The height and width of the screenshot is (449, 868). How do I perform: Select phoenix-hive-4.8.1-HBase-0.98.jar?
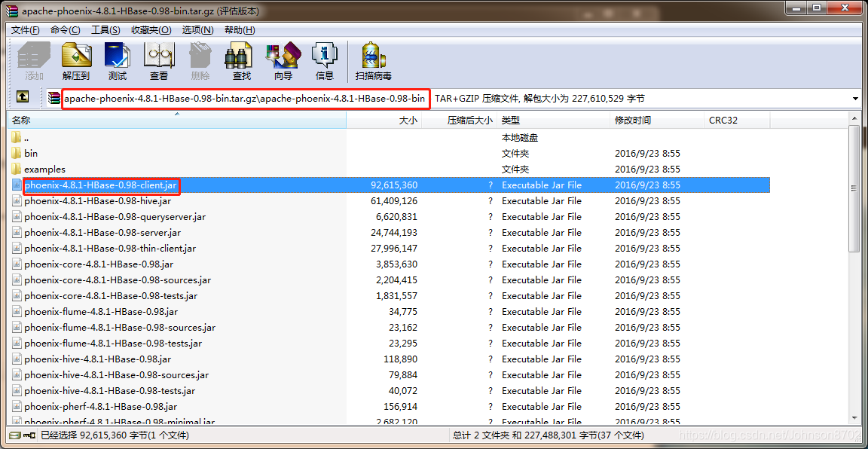pyautogui.click(x=98, y=359)
